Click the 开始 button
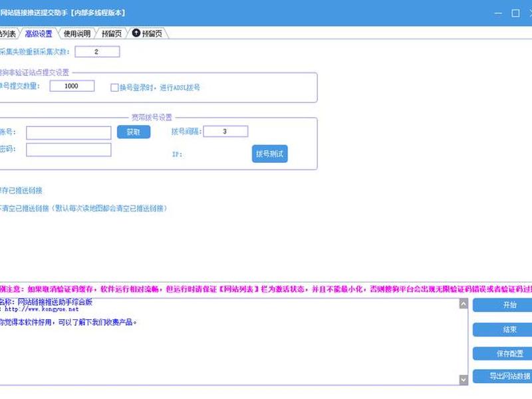Viewport: 532px width, 399px height. 503,305
